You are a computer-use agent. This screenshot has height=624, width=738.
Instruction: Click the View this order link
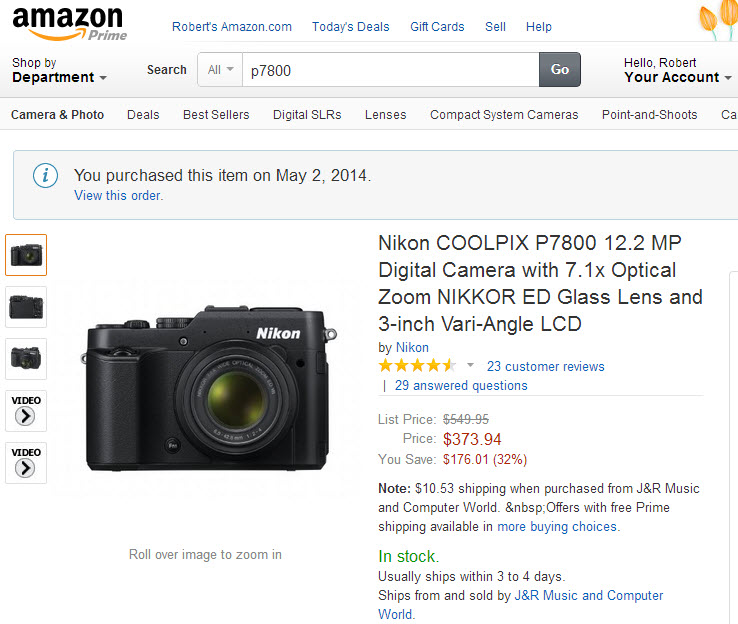pyautogui.click(x=118, y=196)
